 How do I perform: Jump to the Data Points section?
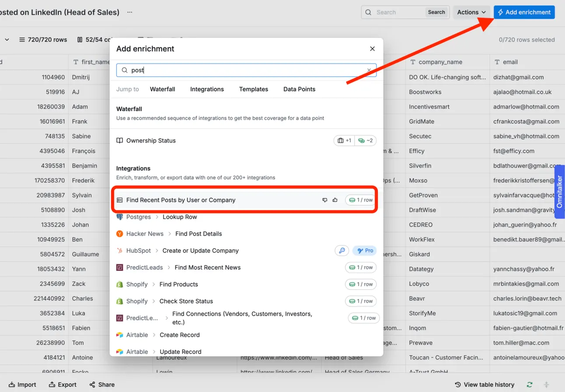click(x=299, y=89)
